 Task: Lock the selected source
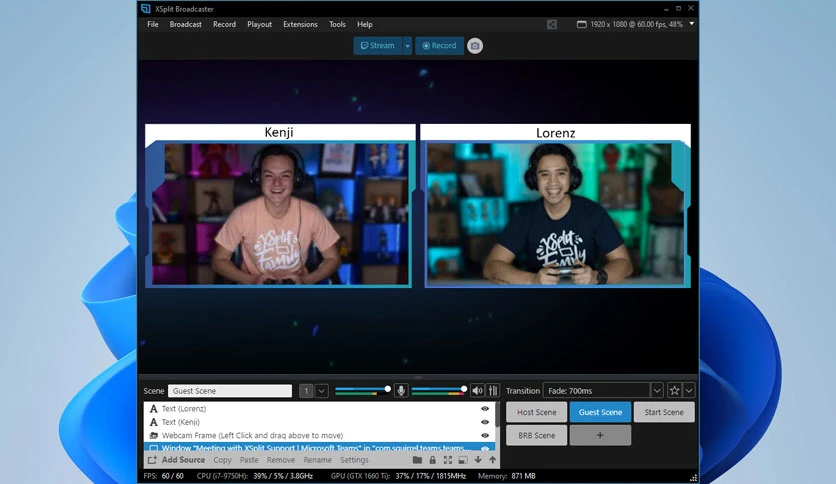(432, 459)
